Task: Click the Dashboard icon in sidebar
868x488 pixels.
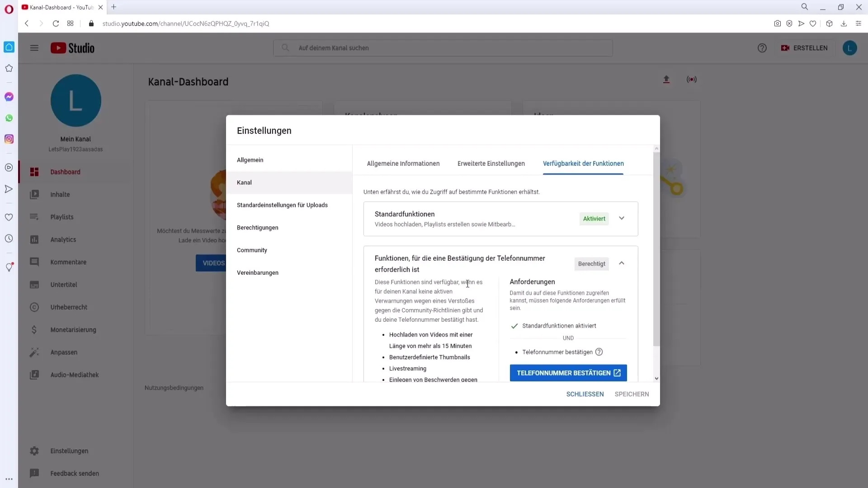Action: pos(34,172)
